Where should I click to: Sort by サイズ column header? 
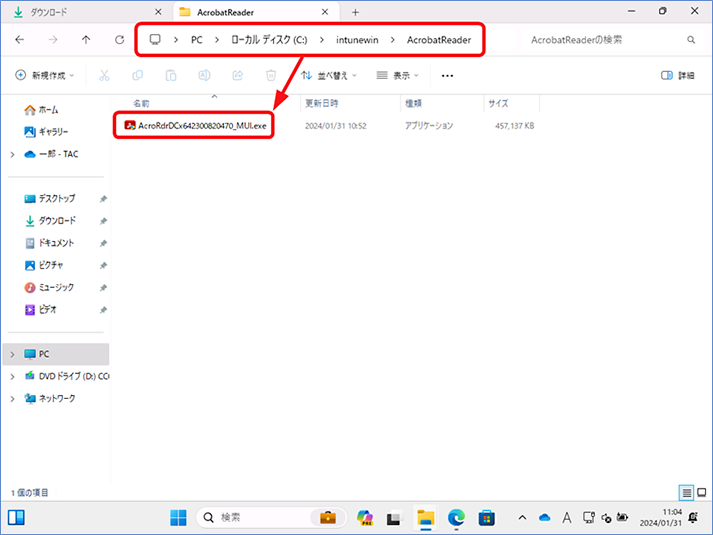tap(498, 104)
